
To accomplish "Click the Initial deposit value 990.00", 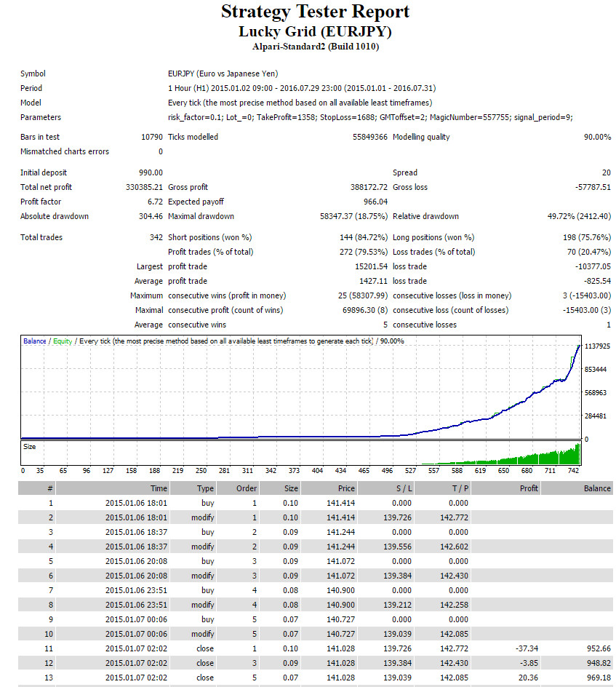I will 151,172.
